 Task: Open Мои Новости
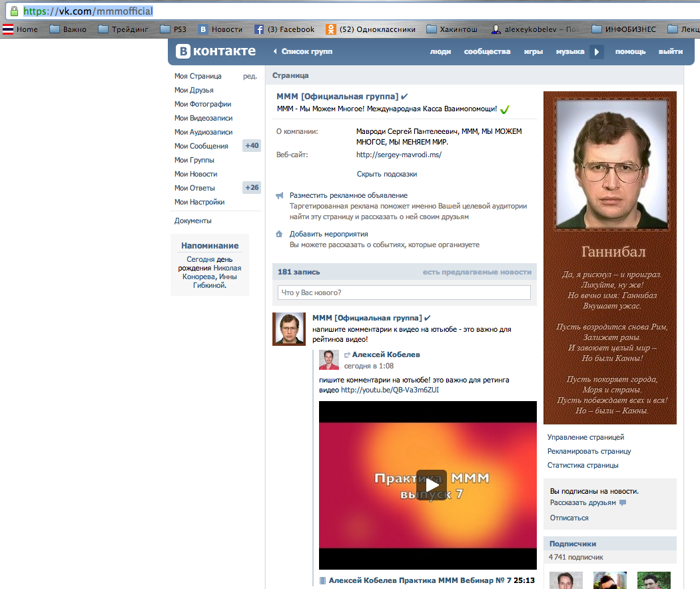point(196,174)
